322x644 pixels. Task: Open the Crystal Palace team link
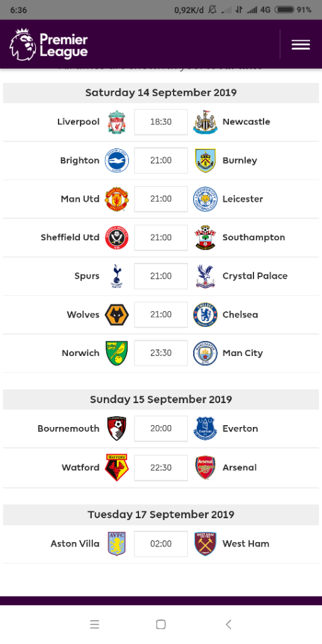pos(255,276)
